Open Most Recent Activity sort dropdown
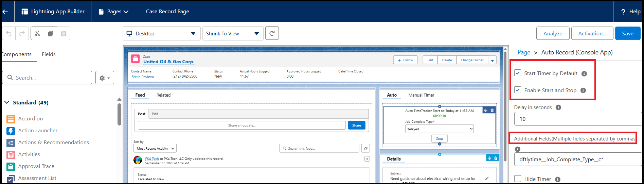This screenshot has width=644, height=184. click(155, 148)
